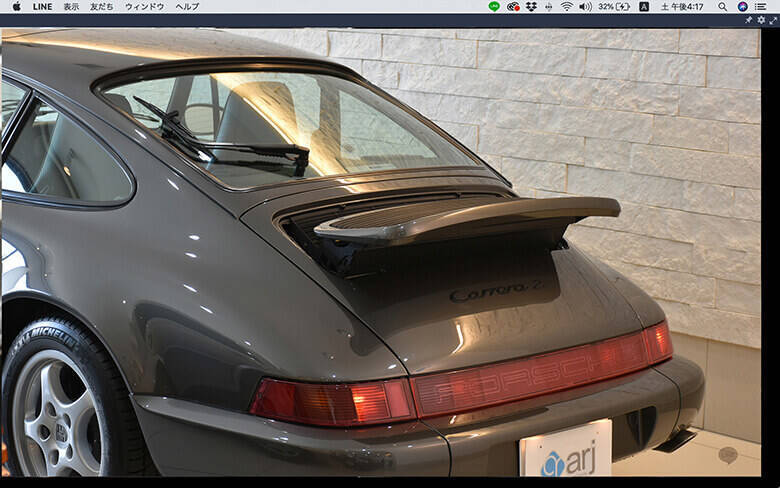Viewport: 780px width, 488px height.
Task: Open the input source 'A' menu
Action: (644, 6)
